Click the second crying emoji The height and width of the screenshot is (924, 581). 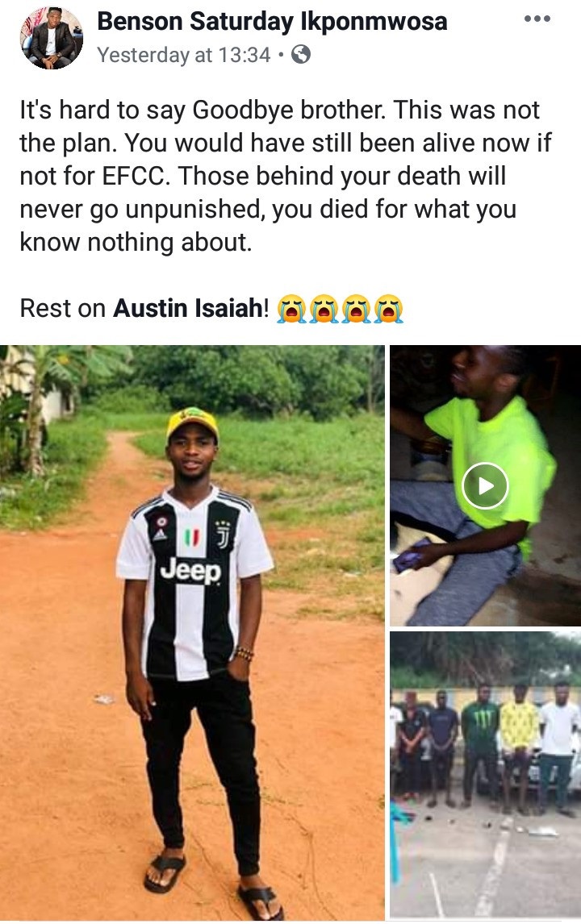(x=324, y=308)
